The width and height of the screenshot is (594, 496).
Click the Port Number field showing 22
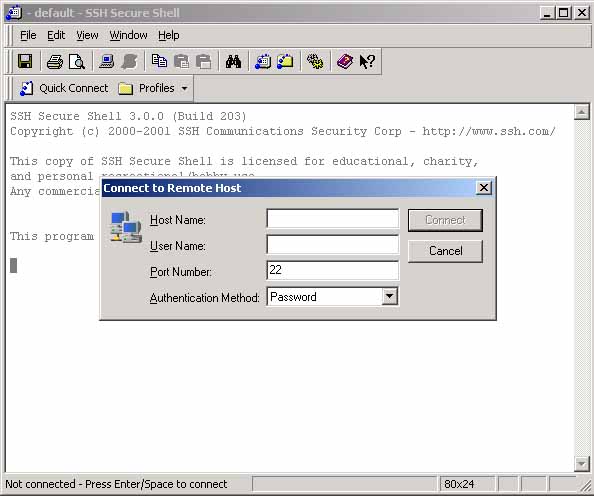pyautogui.click(x=333, y=270)
